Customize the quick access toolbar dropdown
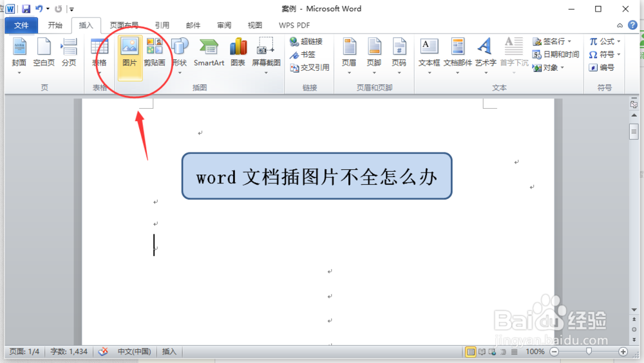 pyautogui.click(x=71, y=9)
